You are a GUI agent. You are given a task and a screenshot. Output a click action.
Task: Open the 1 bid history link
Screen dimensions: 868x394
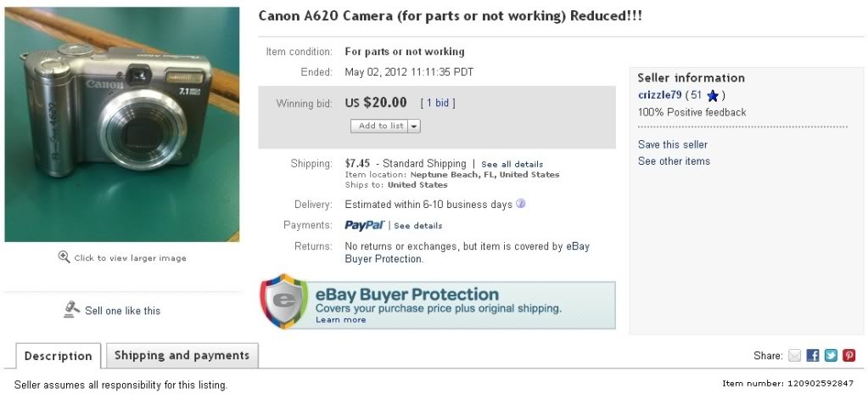point(438,103)
